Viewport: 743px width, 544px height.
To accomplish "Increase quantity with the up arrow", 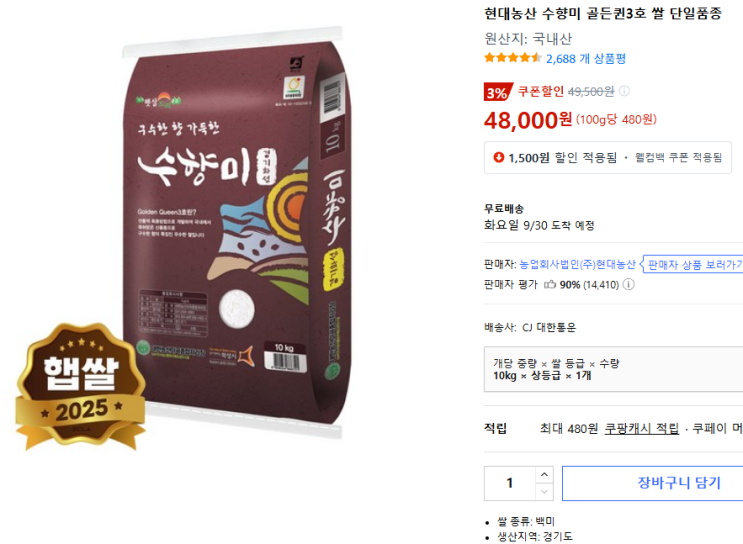I will 544,474.
